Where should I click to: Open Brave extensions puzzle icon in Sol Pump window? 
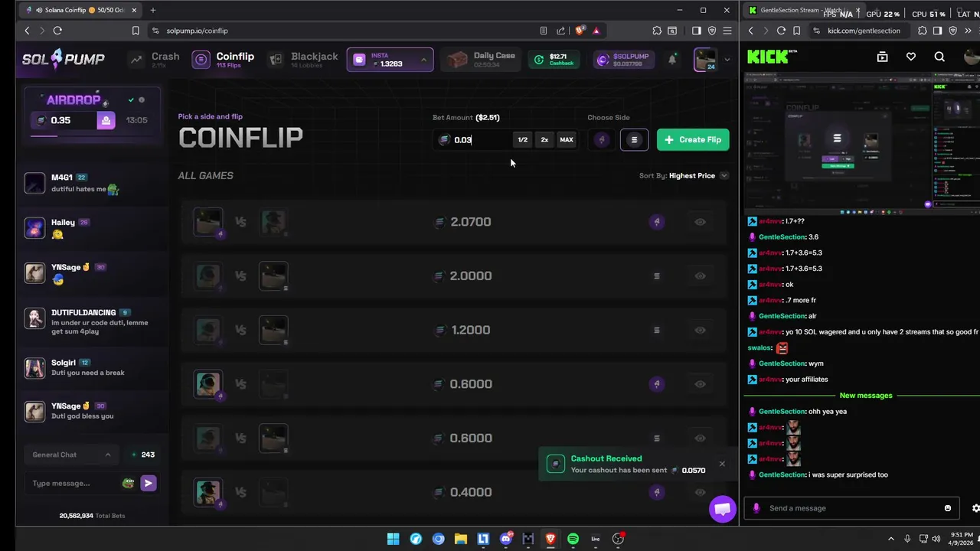[657, 31]
